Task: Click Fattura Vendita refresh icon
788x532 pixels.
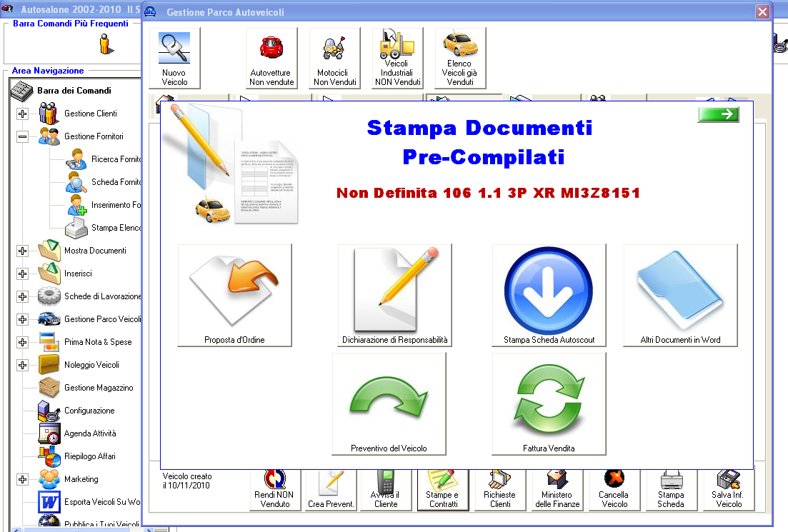Action: pos(549,404)
